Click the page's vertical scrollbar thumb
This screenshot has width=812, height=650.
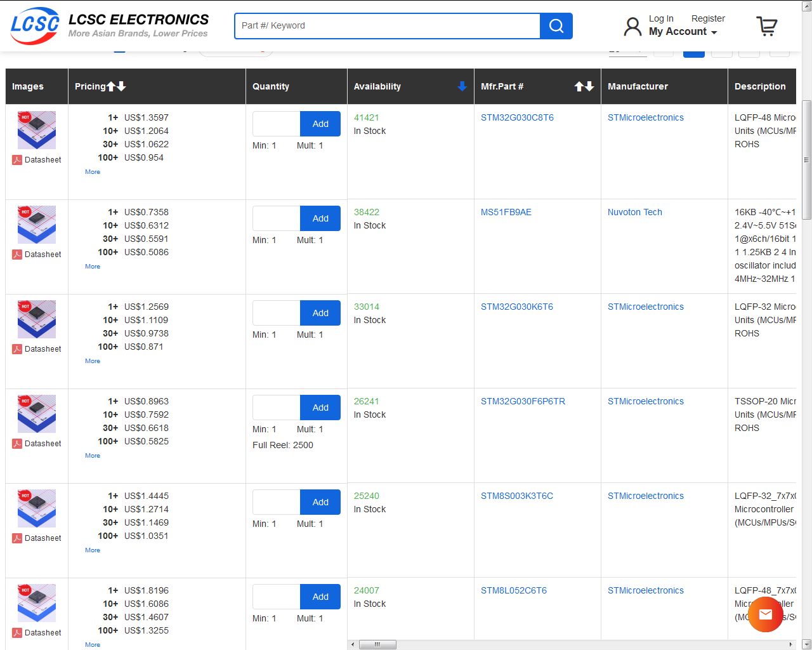tap(806, 159)
